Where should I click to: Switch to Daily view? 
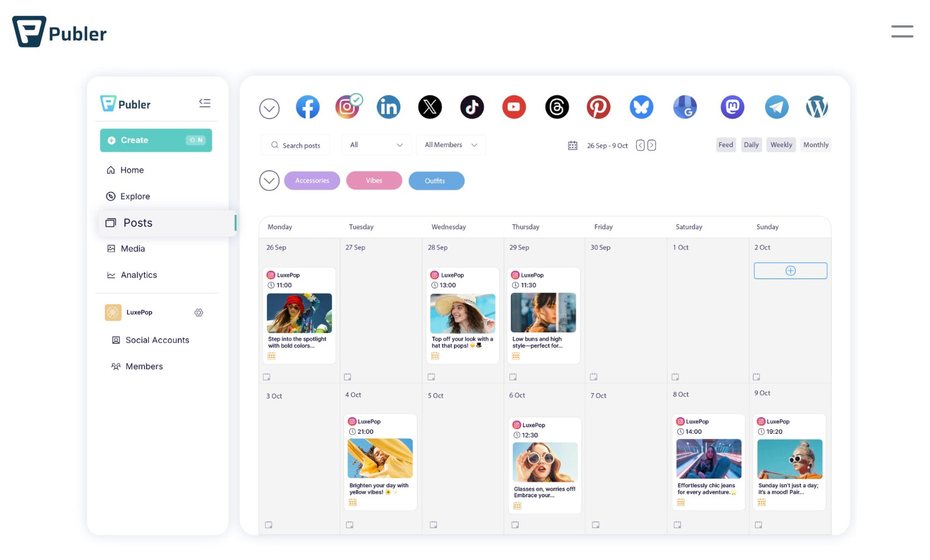(x=751, y=145)
